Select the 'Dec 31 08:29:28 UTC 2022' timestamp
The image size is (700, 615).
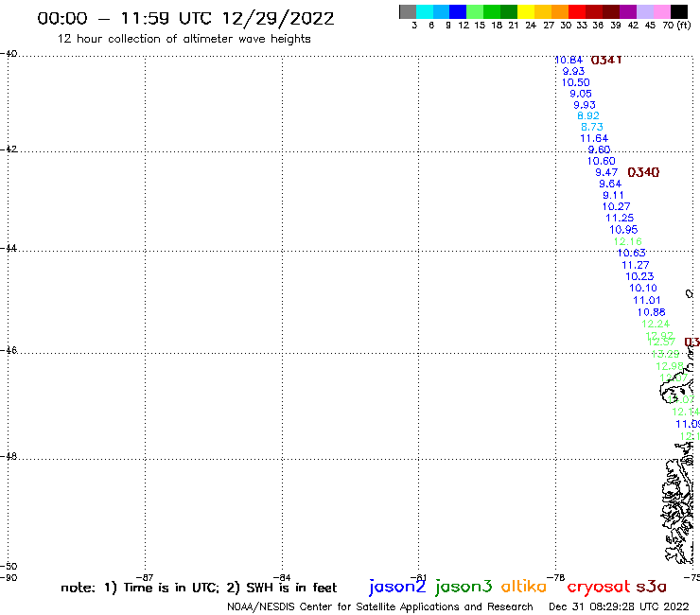click(619, 606)
